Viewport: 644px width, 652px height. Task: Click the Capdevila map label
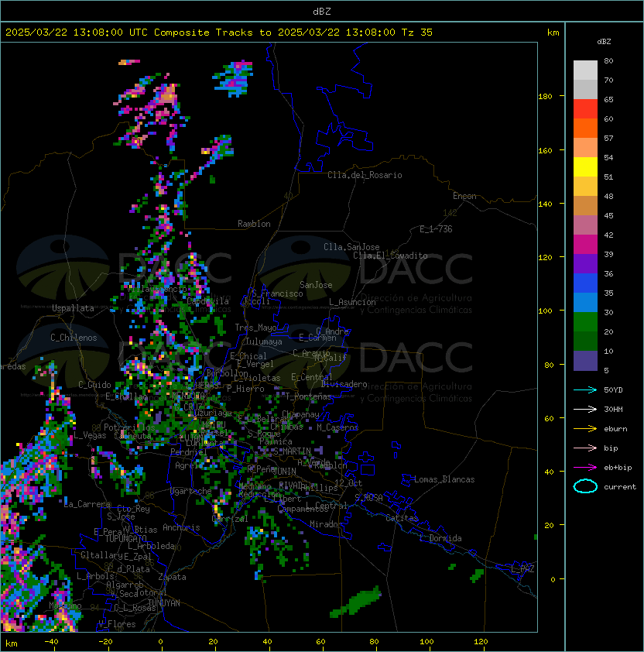pyautogui.click(x=207, y=301)
